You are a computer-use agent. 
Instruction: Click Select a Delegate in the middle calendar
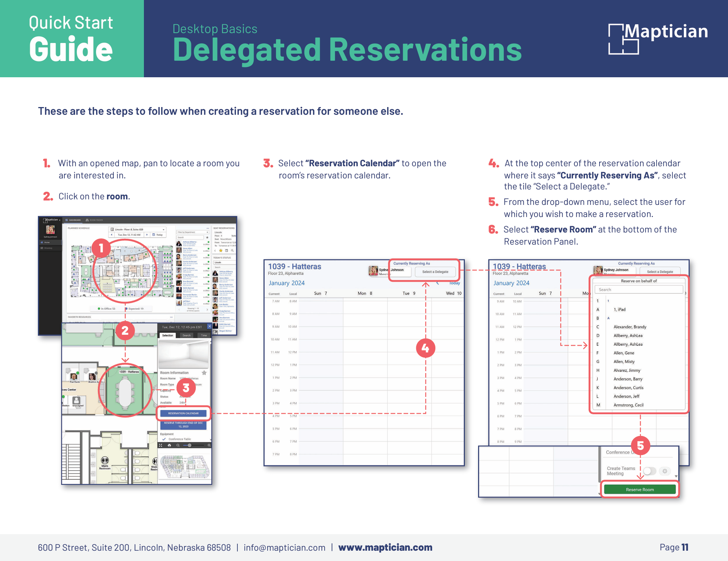pyautogui.click(x=435, y=272)
